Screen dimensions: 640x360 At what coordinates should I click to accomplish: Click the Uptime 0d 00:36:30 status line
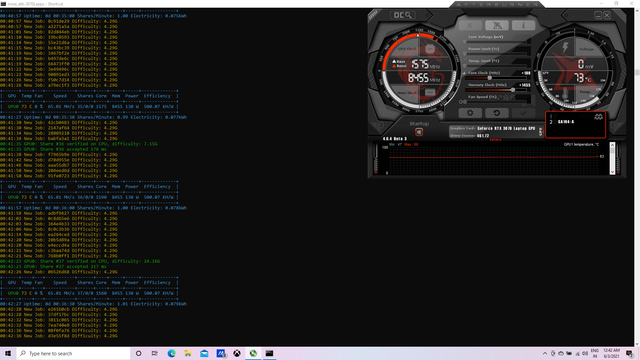[93, 304]
